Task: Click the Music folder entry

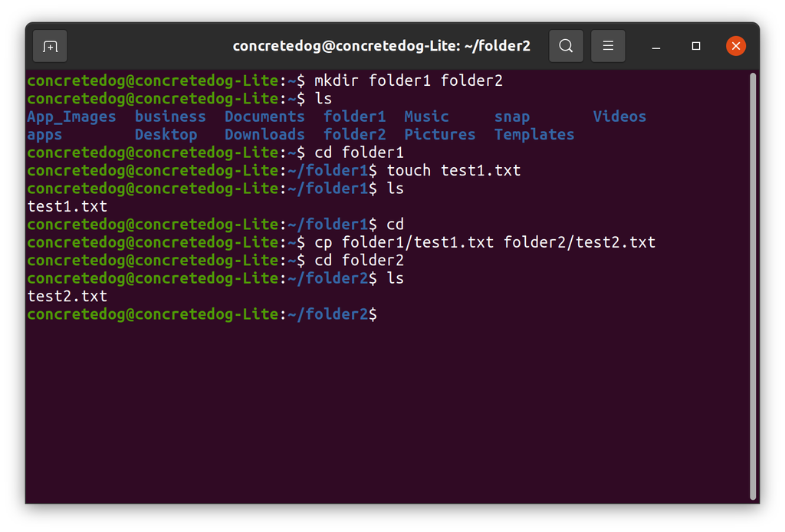Action: (x=426, y=116)
